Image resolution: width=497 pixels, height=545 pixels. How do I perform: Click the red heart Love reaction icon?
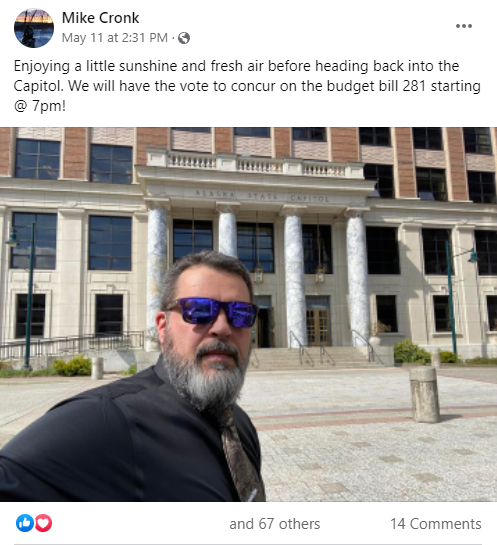pyautogui.click(x=43, y=523)
